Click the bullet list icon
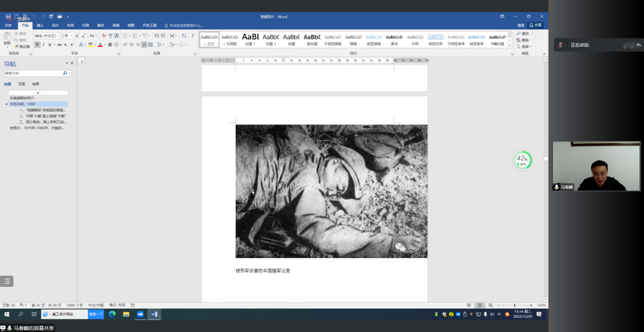This screenshot has height=332, width=644. point(125,36)
